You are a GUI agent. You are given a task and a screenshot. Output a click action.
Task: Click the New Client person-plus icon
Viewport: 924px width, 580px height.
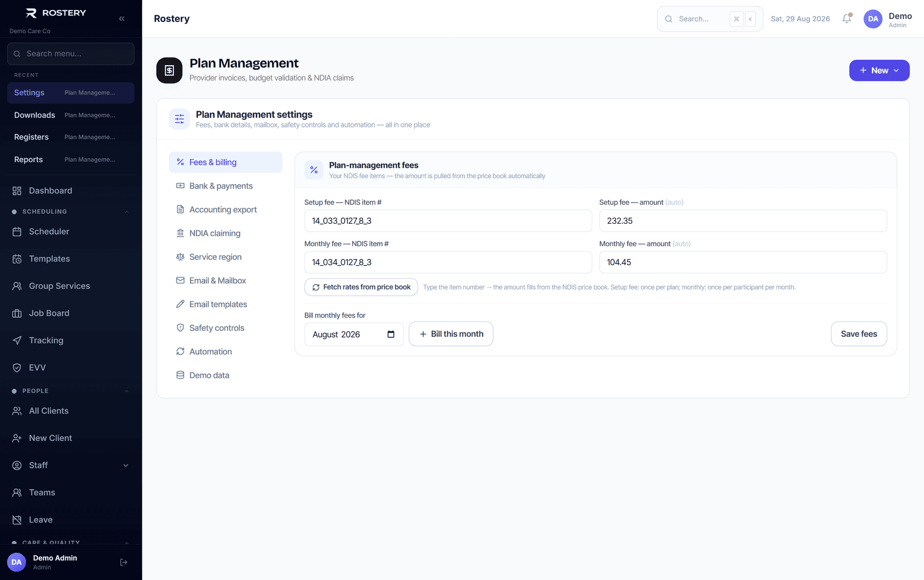coord(17,438)
